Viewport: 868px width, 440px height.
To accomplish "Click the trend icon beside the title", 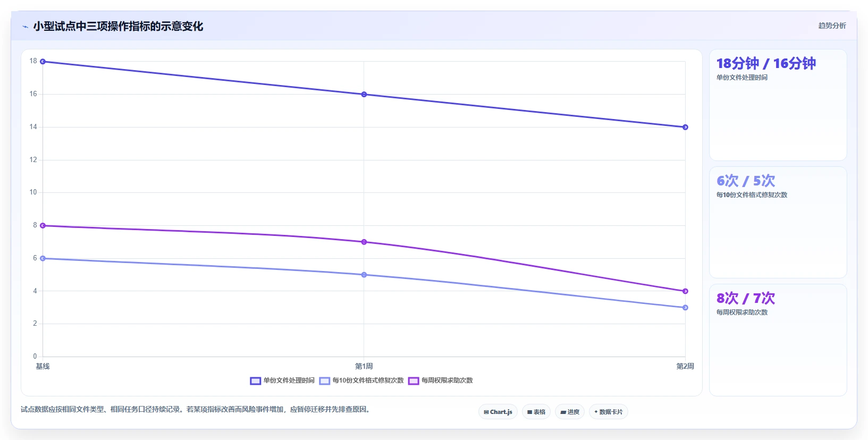I will pyautogui.click(x=25, y=27).
